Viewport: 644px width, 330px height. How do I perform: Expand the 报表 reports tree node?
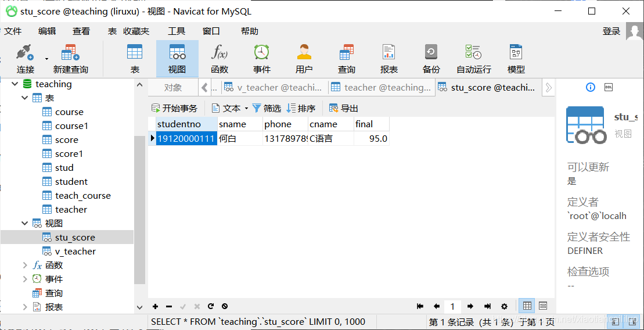[26, 307]
